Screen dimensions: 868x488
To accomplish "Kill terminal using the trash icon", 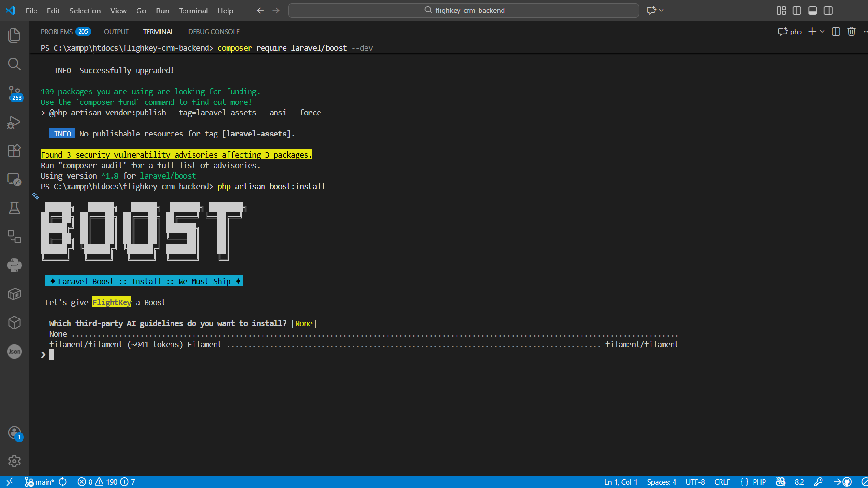I will click(851, 32).
